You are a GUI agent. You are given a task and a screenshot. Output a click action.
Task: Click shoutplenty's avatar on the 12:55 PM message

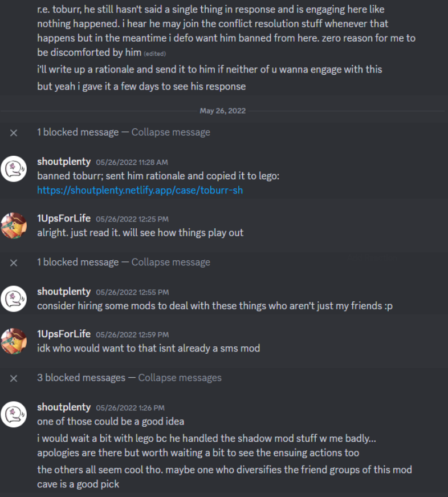pyautogui.click(x=14, y=299)
